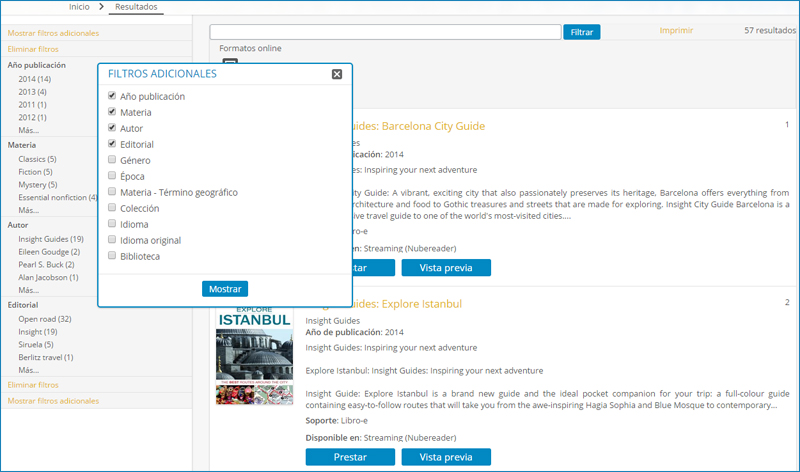Filter by Essential nonfiction subject
Viewport: 800px width, 472px height.
[58, 197]
